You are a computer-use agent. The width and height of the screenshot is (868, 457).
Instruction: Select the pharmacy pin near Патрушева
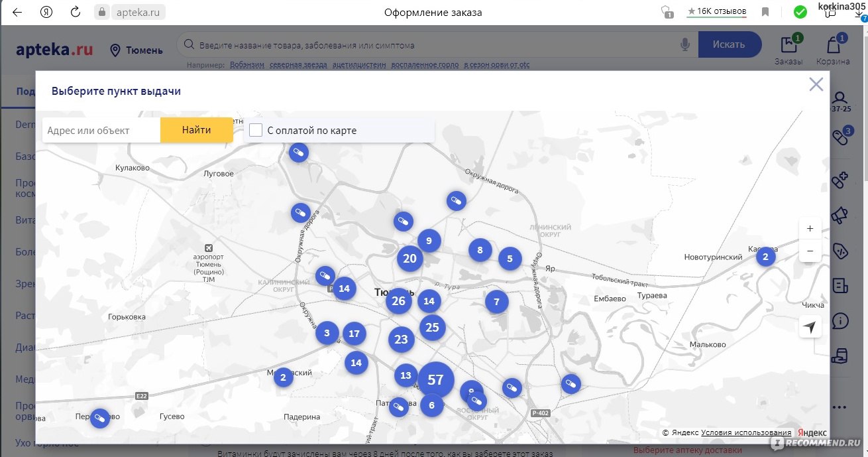click(x=398, y=407)
